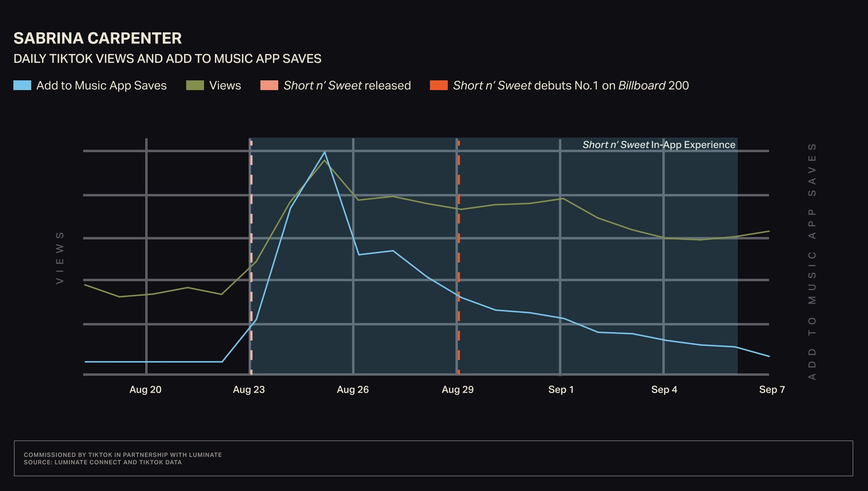Click the Views legend text
Viewport: 868px width, 491px height.
[x=225, y=86]
